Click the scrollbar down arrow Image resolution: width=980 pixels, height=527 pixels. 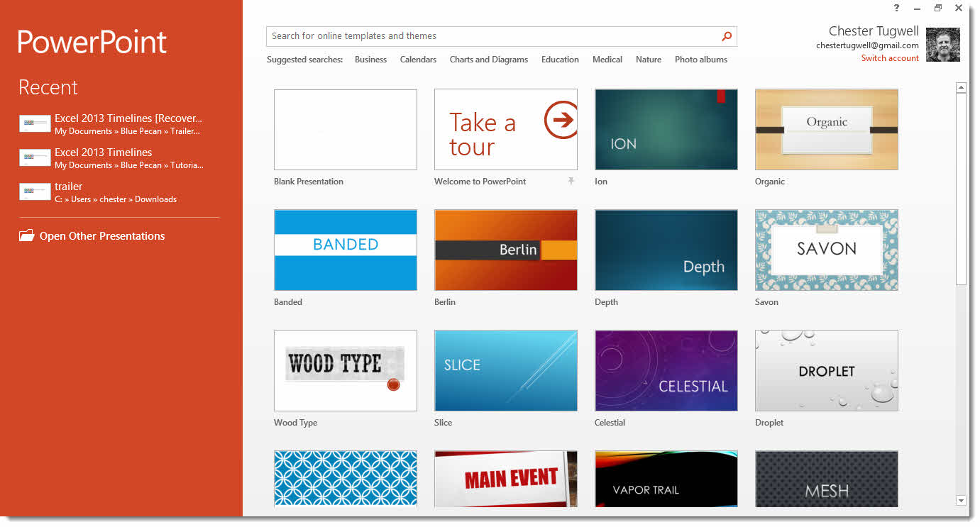pyautogui.click(x=961, y=500)
